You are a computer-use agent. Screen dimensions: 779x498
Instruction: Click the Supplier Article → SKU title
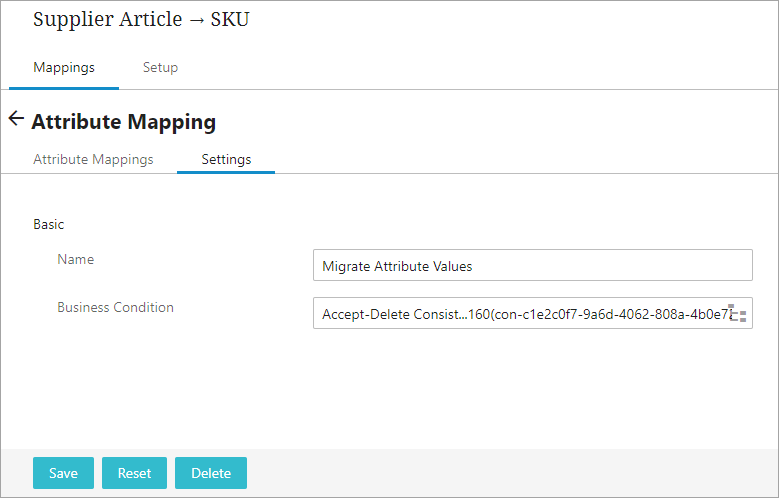click(x=141, y=19)
